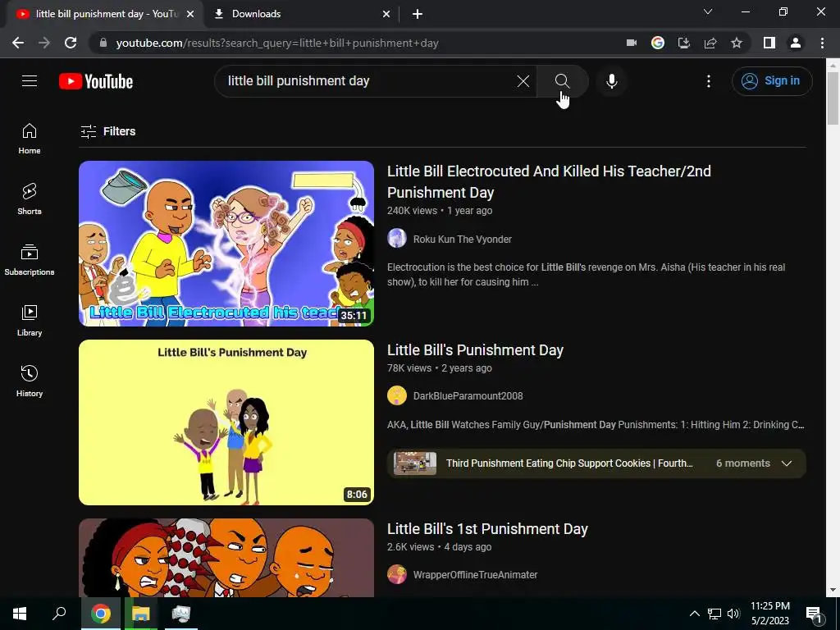
Task: Go back with the browser back arrow
Action: tap(18, 43)
